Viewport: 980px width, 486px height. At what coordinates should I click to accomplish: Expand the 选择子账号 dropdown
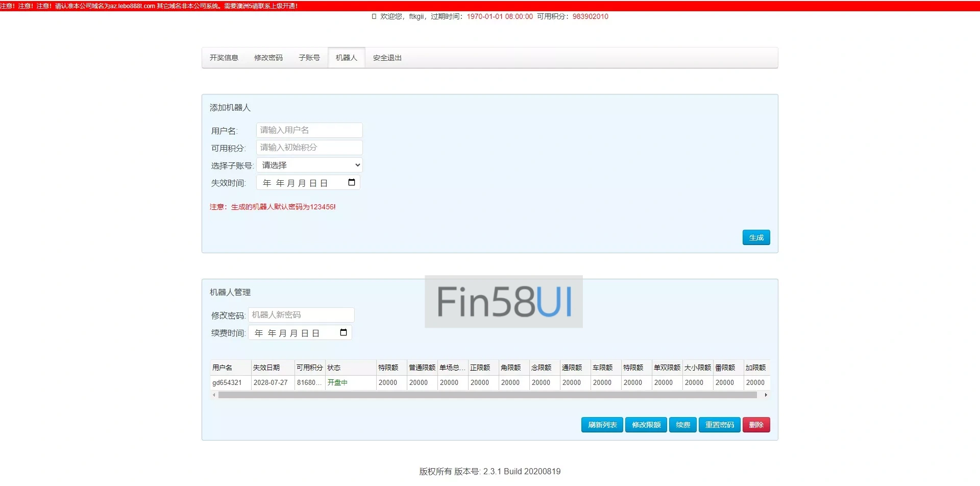[309, 165]
